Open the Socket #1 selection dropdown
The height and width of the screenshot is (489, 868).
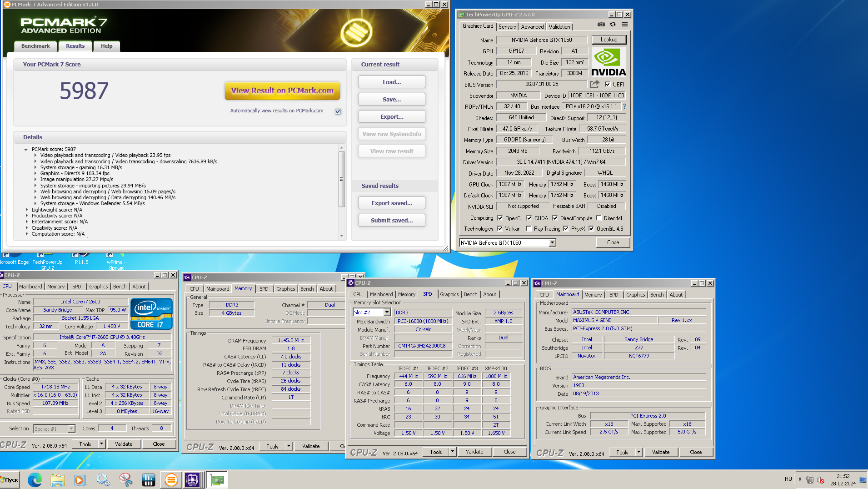[71, 429]
